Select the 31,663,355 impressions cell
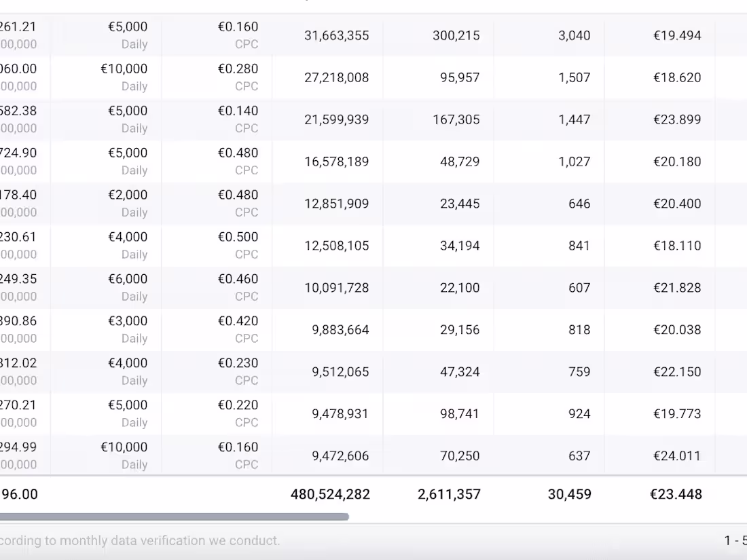 pyautogui.click(x=336, y=35)
